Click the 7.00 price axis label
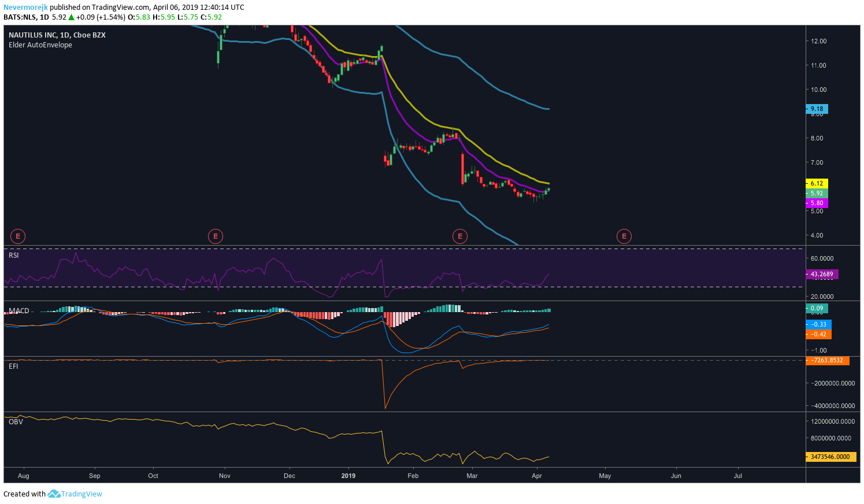This screenshot has width=864, height=504. [x=817, y=162]
